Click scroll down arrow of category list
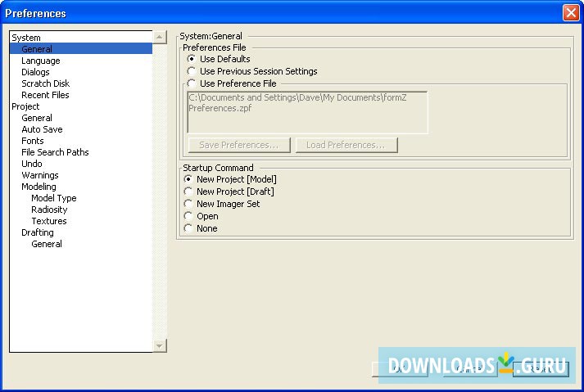 160,345
